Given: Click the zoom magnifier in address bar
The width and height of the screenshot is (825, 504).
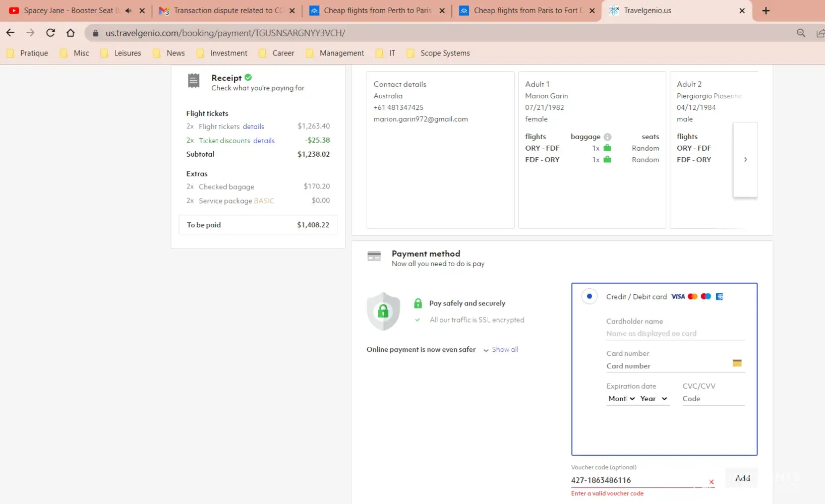Looking at the screenshot, I should [x=801, y=33].
